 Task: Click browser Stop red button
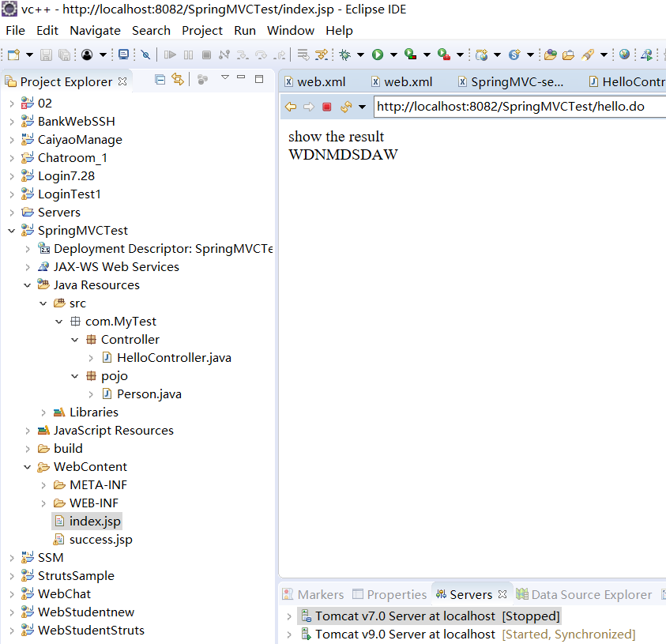[x=326, y=107]
